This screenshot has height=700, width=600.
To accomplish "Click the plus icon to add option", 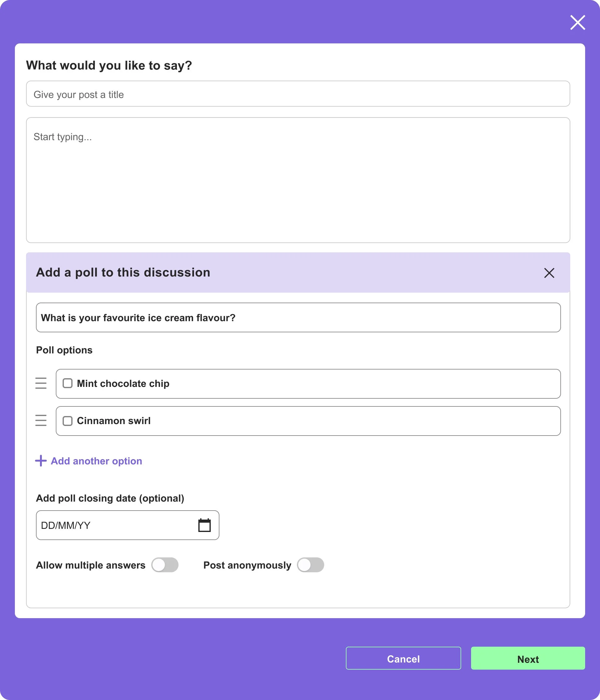I will 41,460.
